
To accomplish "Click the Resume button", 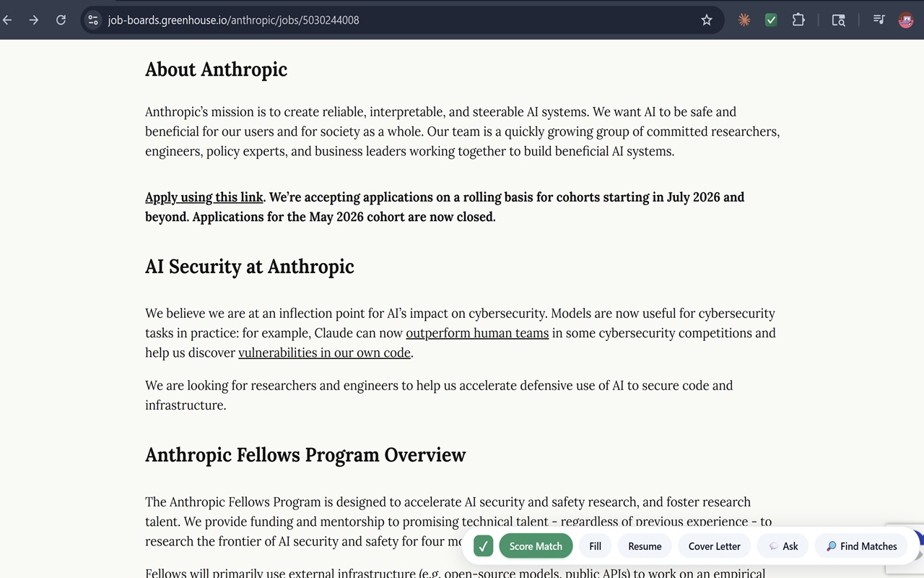I will tap(645, 546).
